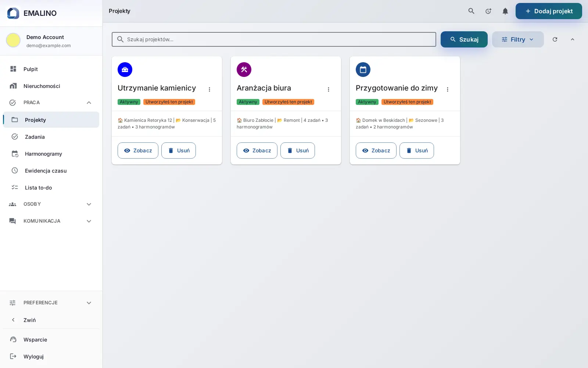
Task: Refresh the projects list
Action: pos(555,39)
